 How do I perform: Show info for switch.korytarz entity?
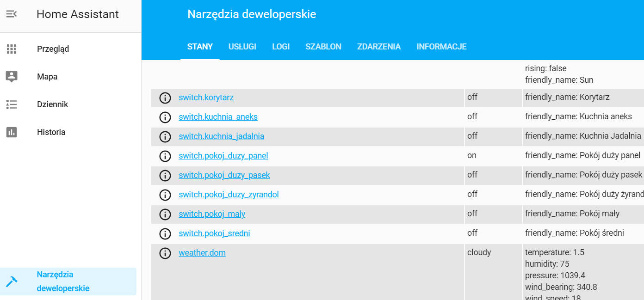click(x=165, y=98)
